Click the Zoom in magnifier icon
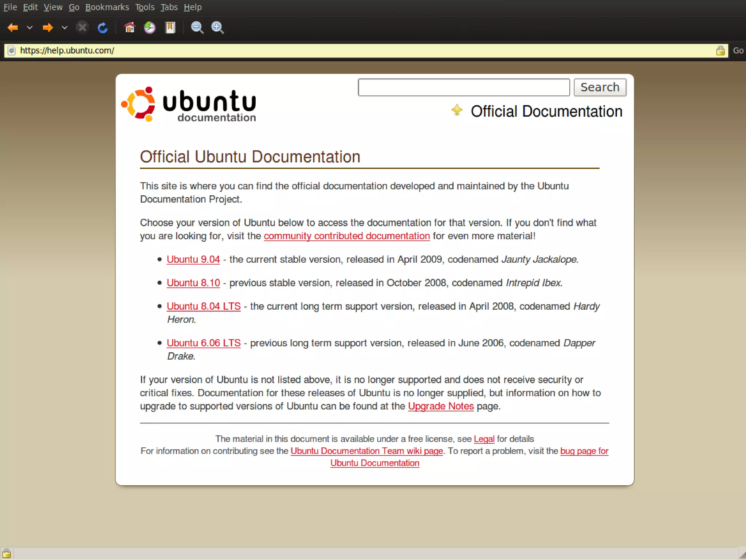Screen dimensions: 746x560 tap(217, 28)
